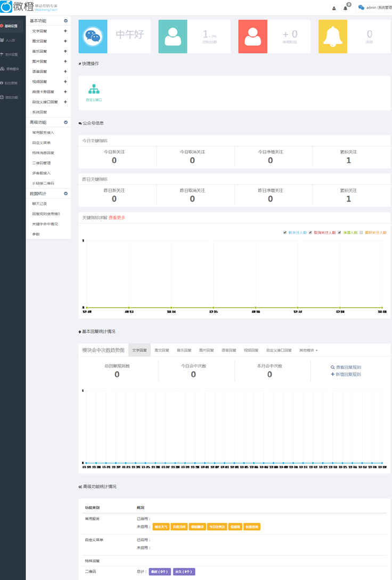The image size is (392, 580).
Task: Collapse the 基本功能 section arrow
Action: pyautogui.click(x=66, y=21)
